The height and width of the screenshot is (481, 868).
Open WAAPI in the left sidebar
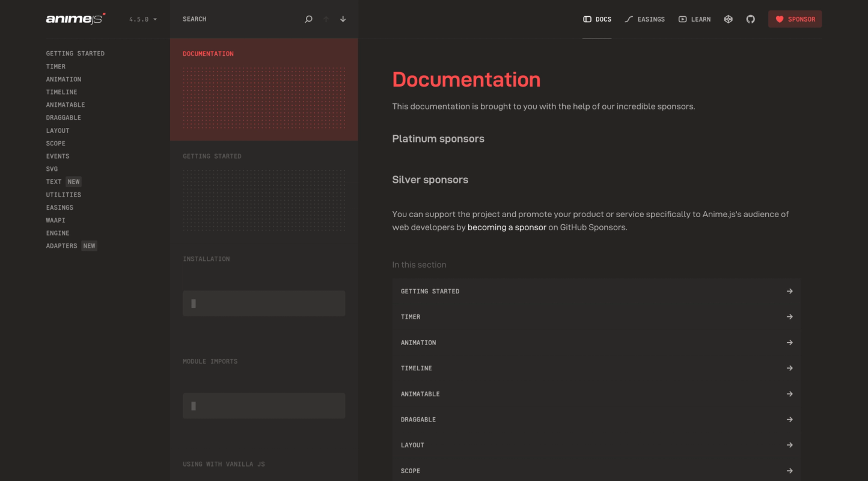click(56, 221)
